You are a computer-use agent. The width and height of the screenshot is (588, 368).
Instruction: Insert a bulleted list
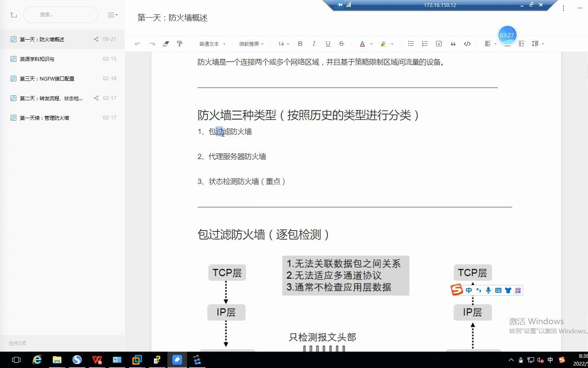click(x=411, y=44)
